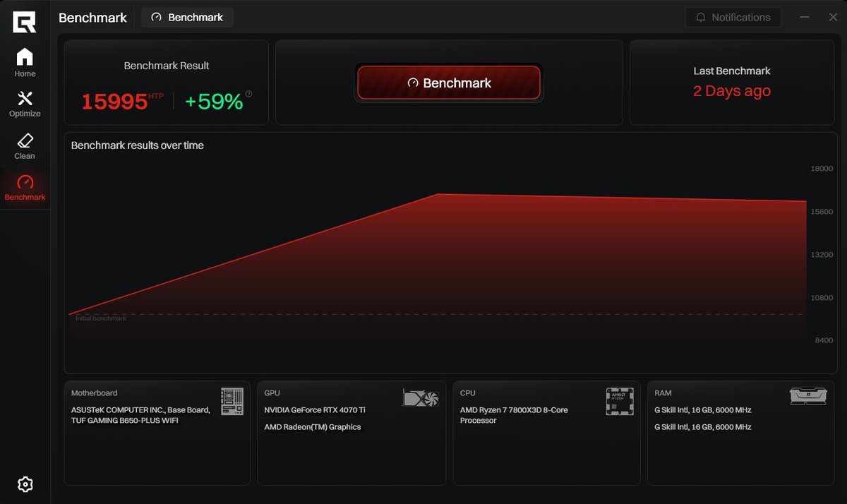Click the 10800 axis label
This screenshot has width=847, height=504.
click(x=820, y=298)
